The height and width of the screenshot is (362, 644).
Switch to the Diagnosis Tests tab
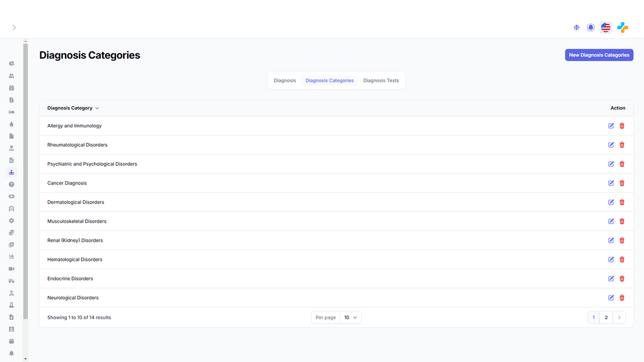(x=381, y=80)
